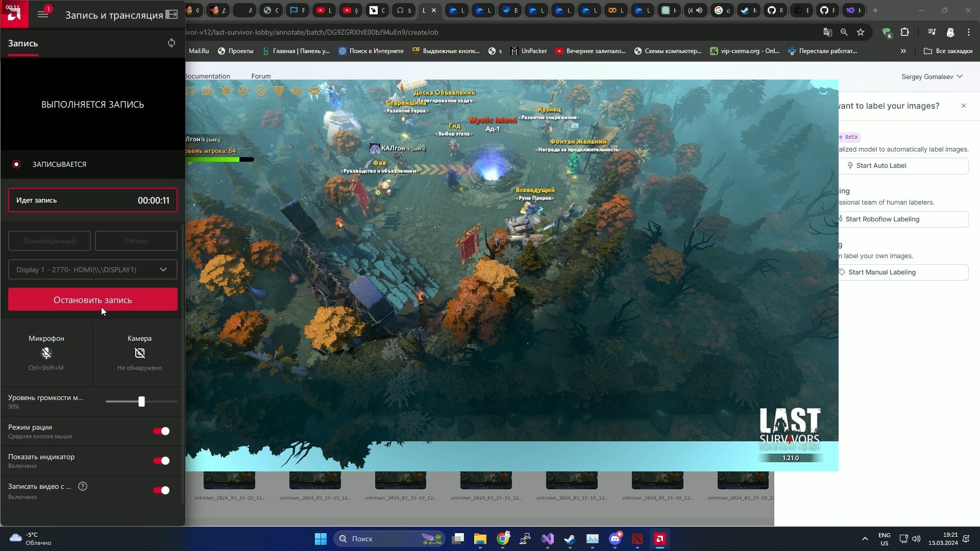Show hidden bookmarks with the double chevron
The width and height of the screenshot is (980, 551).
pyautogui.click(x=903, y=51)
